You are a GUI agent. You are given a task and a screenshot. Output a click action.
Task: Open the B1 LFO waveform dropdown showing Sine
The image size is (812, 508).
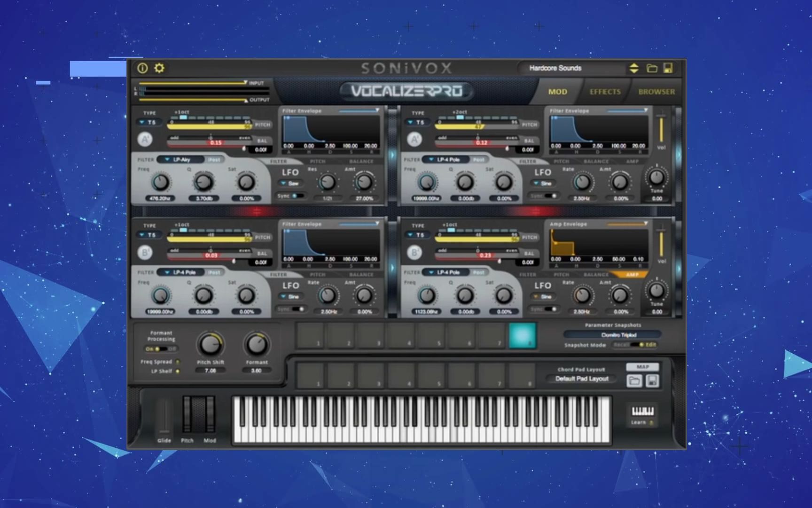[290, 296]
